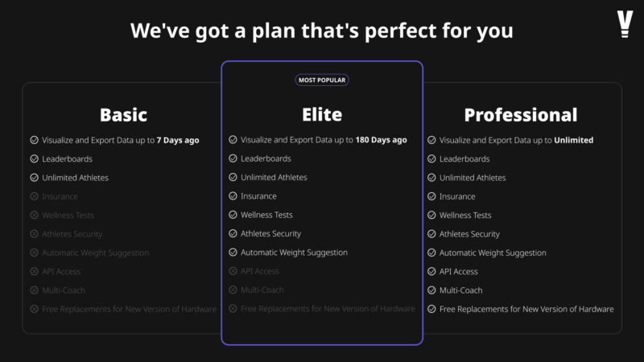This screenshot has width=644, height=362.
Task: Click 'Unlimited' export text in Professional
Action: [x=573, y=140]
